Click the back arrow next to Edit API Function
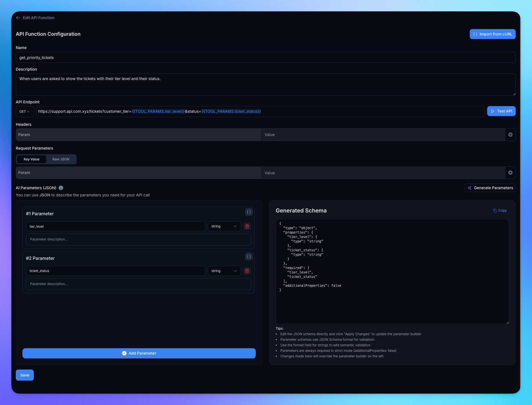This screenshot has width=532, height=405. coord(18,18)
